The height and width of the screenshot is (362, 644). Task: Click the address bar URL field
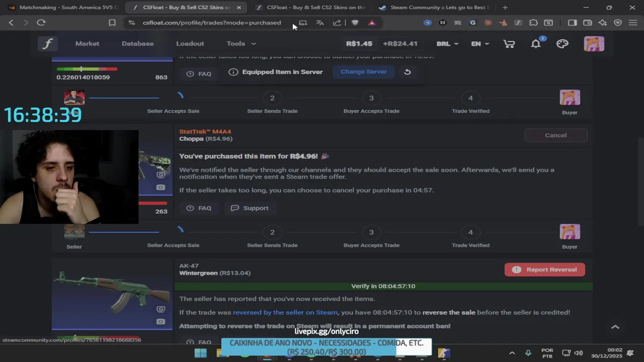point(212,23)
